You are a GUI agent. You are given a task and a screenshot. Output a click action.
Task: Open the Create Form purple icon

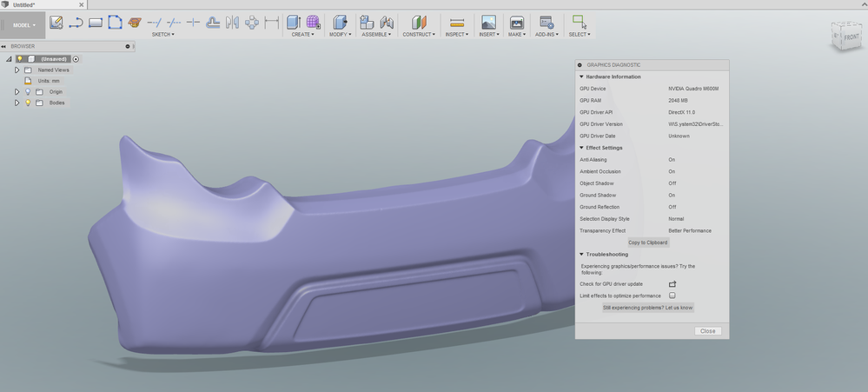tap(314, 22)
